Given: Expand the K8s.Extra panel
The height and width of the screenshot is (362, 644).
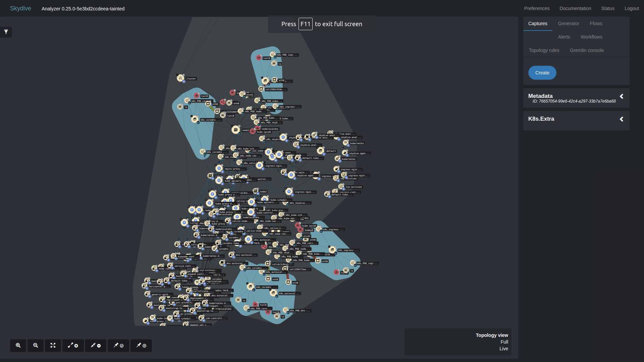Looking at the screenshot, I should click(x=622, y=118).
